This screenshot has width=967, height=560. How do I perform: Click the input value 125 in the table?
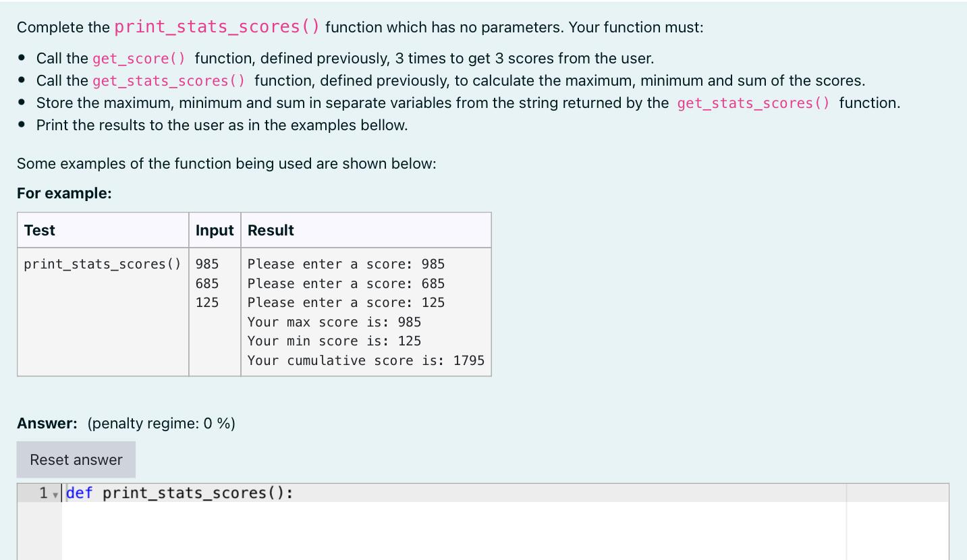206,302
